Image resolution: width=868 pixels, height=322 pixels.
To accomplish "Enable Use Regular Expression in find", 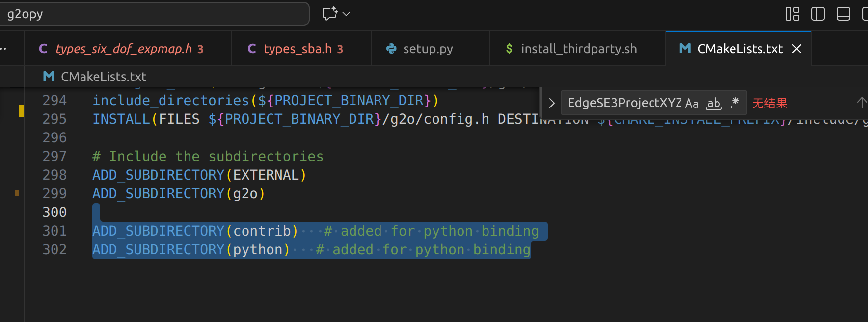I will [x=734, y=103].
